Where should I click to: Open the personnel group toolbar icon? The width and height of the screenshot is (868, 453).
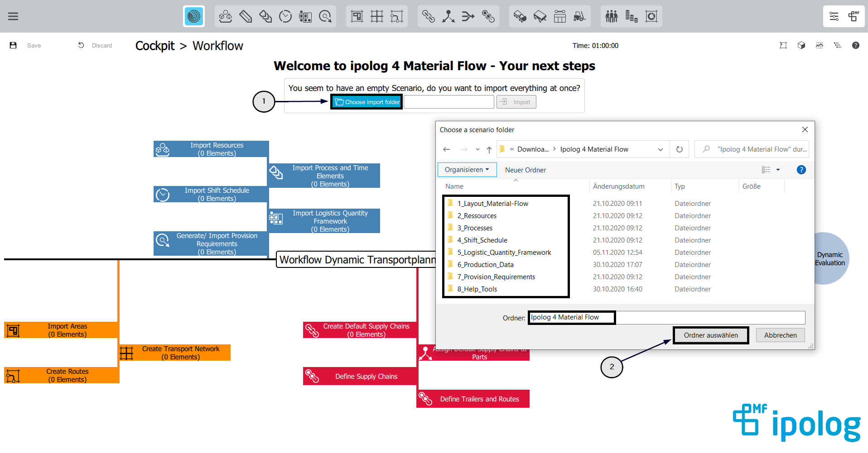coord(612,17)
